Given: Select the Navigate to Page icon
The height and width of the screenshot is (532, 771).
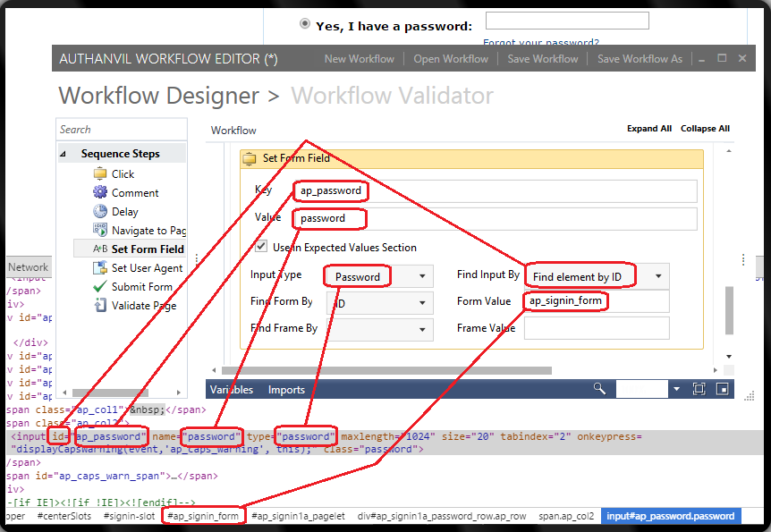Looking at the screenshot, I should pos(100,230).
